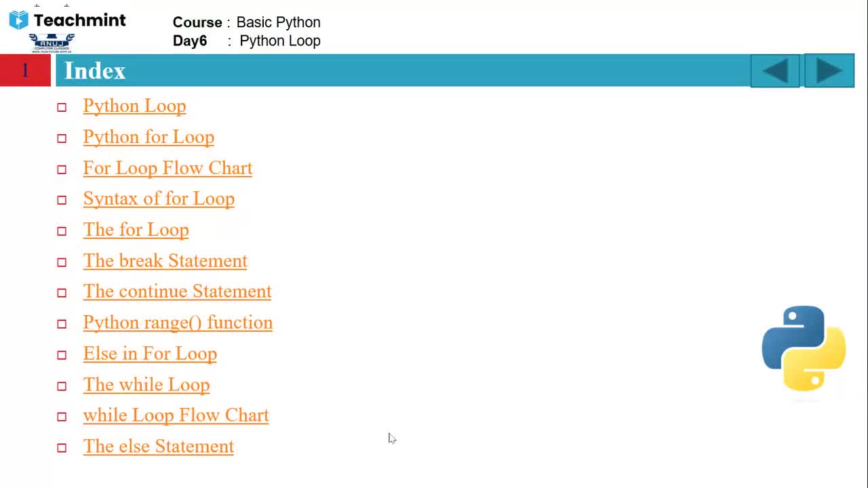868x488 pixels.
Task: Jump to The continue Statement
Action: point(177,291)
